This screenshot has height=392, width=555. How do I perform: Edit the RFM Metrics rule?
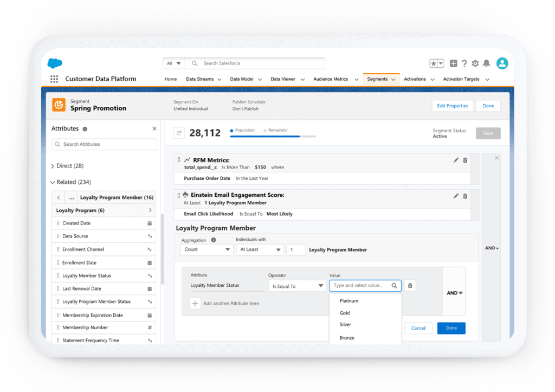(455, 159)
